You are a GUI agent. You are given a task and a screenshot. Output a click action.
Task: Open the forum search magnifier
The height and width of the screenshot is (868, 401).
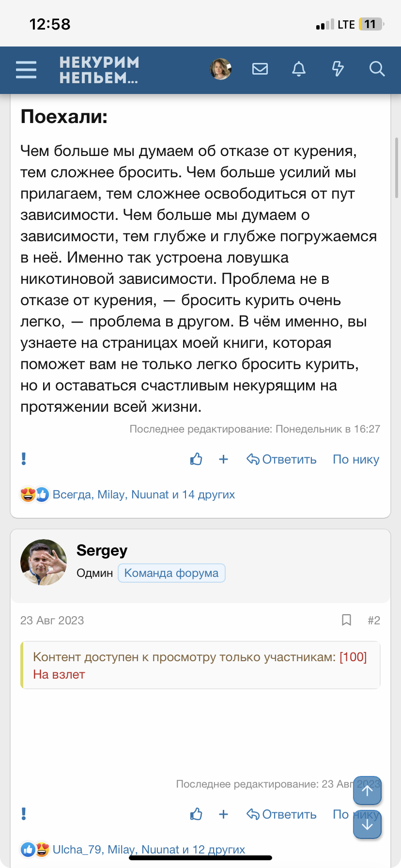(377, 69)
